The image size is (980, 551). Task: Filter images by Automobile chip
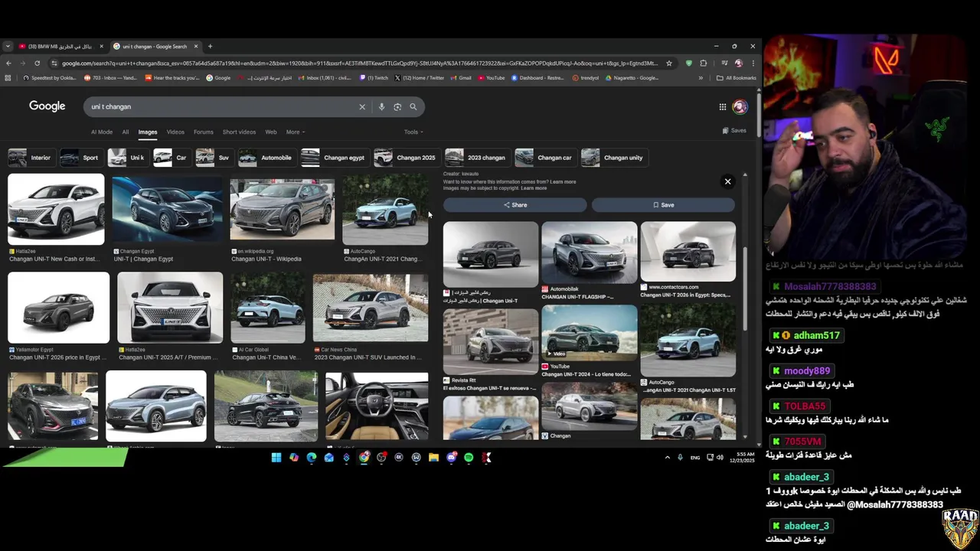pyautogui.click(x=266, y=158)
